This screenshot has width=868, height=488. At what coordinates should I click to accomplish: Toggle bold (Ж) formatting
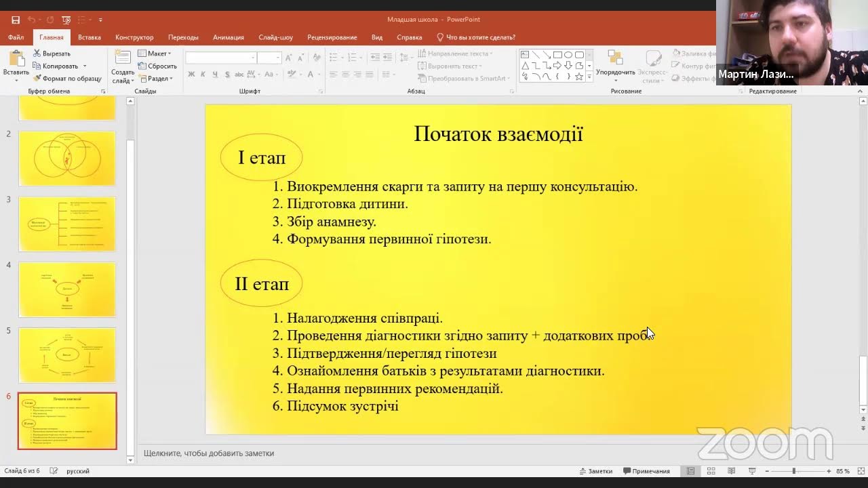[x=192, y=75]
